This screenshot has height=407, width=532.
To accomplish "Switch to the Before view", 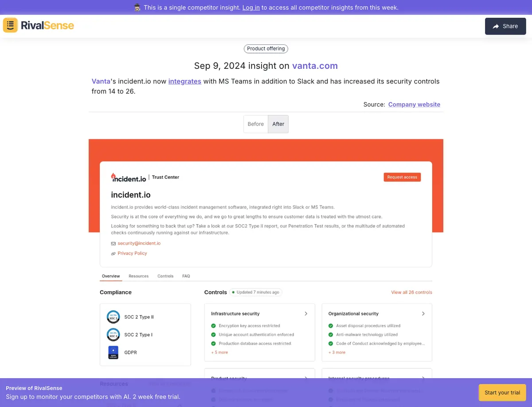I will [x=256, y=124].
